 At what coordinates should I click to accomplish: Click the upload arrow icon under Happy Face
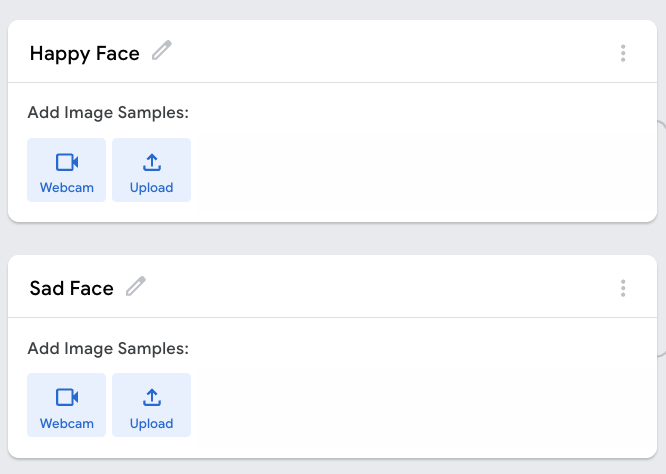coord(152,162)
